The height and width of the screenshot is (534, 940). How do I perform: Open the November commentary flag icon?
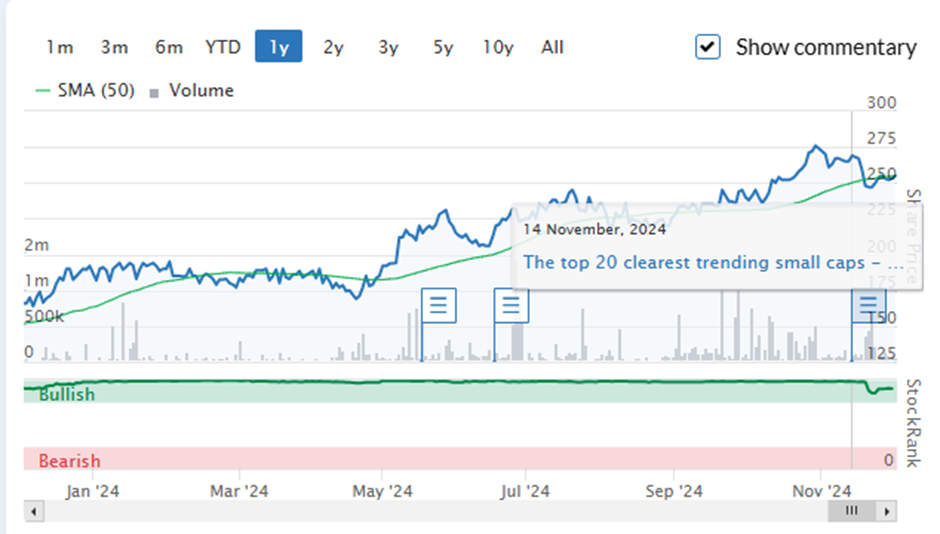[869, 305]
